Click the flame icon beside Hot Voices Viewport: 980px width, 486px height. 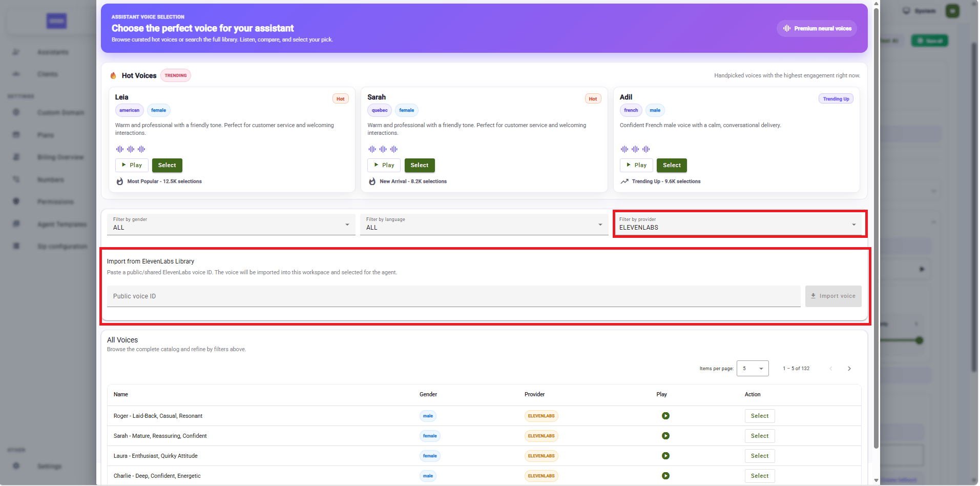point(113,75)
